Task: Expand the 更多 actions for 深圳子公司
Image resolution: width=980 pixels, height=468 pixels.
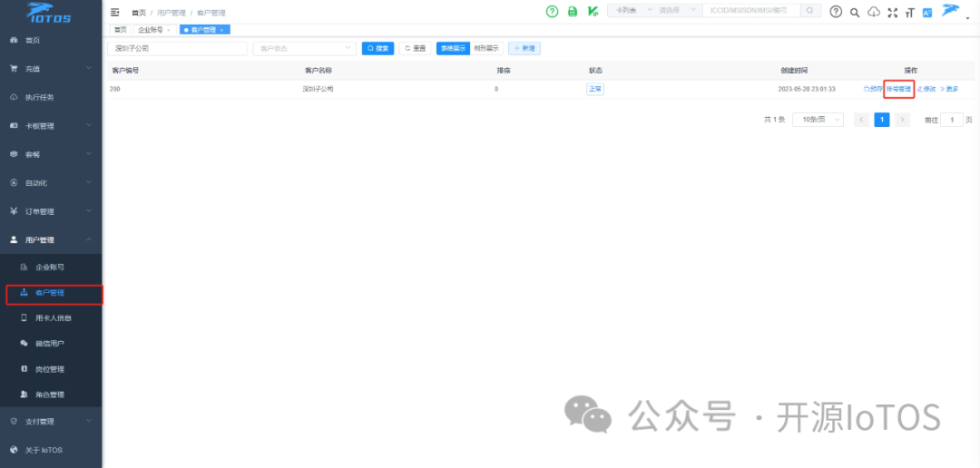Action: point(949,90)
